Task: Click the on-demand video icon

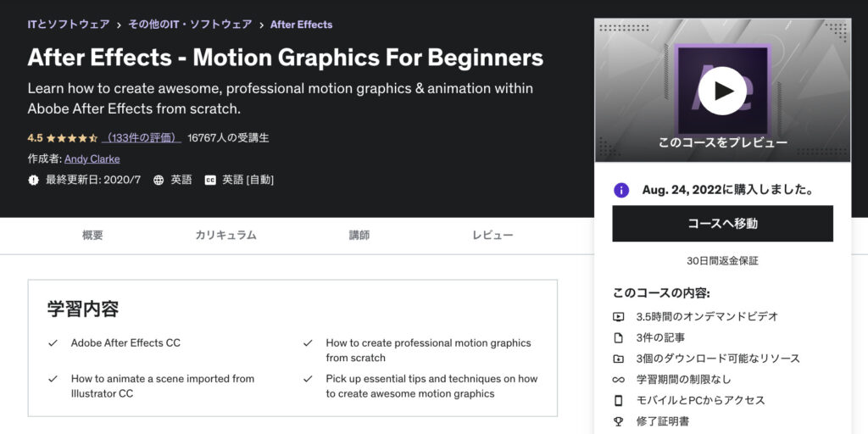Action: click(618, 317)
